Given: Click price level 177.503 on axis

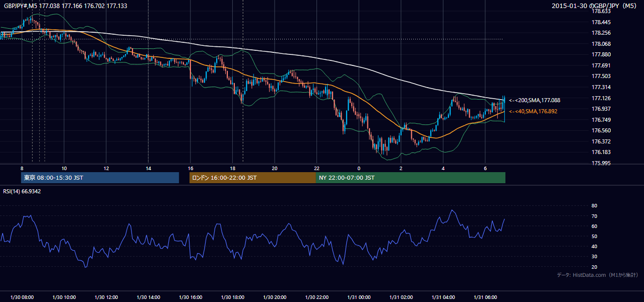Looking at the screenshot, I should [x=601, y=76].
